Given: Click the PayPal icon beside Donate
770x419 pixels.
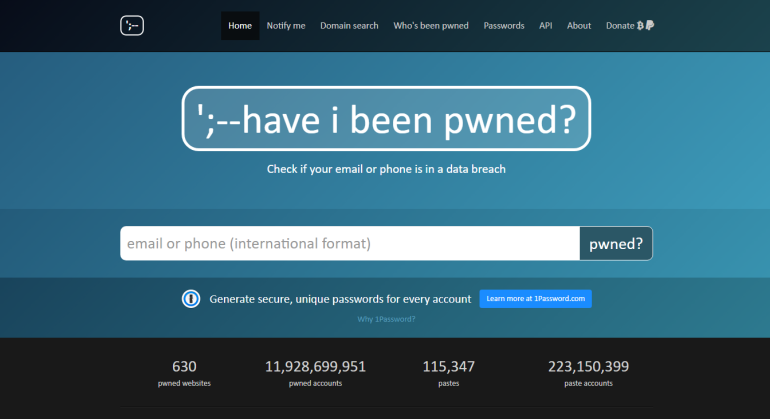Looking at the screenshot, I should click(x=650, y=25).
